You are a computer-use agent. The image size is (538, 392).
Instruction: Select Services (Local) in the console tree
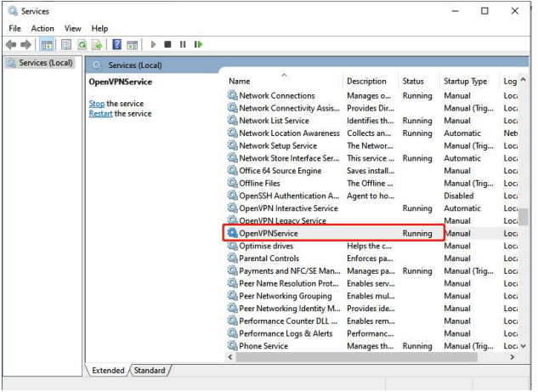[40, 63]
